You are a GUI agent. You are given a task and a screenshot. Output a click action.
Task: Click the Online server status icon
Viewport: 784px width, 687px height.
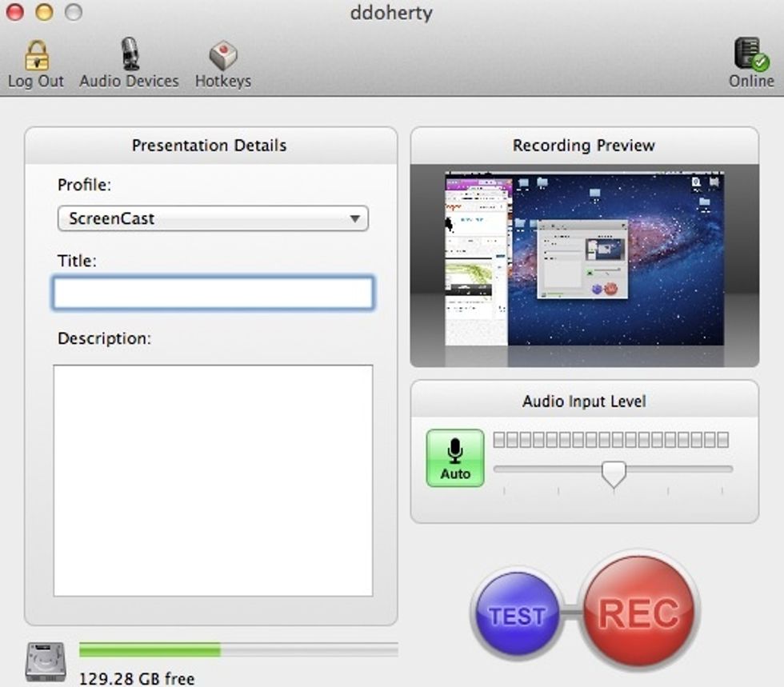[x=750, y=54]
